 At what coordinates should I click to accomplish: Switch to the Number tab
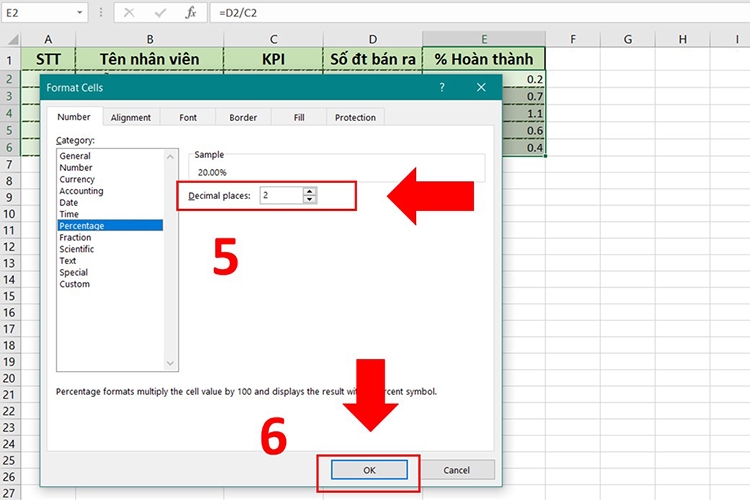[x=74, y=117]
